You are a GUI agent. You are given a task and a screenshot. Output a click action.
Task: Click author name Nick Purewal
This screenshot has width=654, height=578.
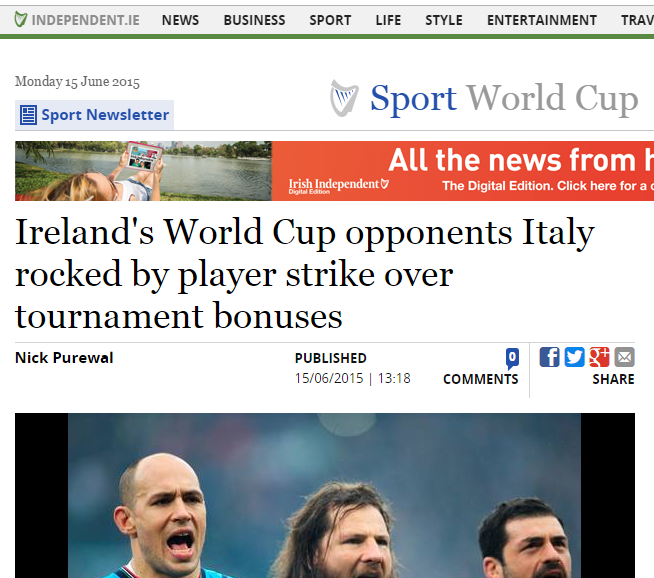click(64, 358)
